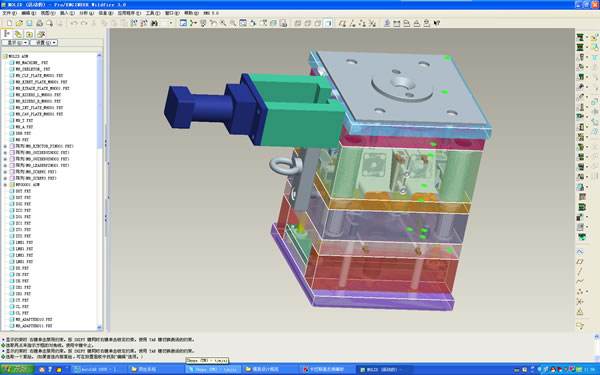Expand the LEADERPIN pattern node
The height and width of the screenshot is (375, 600).
(x=5, y=165)
